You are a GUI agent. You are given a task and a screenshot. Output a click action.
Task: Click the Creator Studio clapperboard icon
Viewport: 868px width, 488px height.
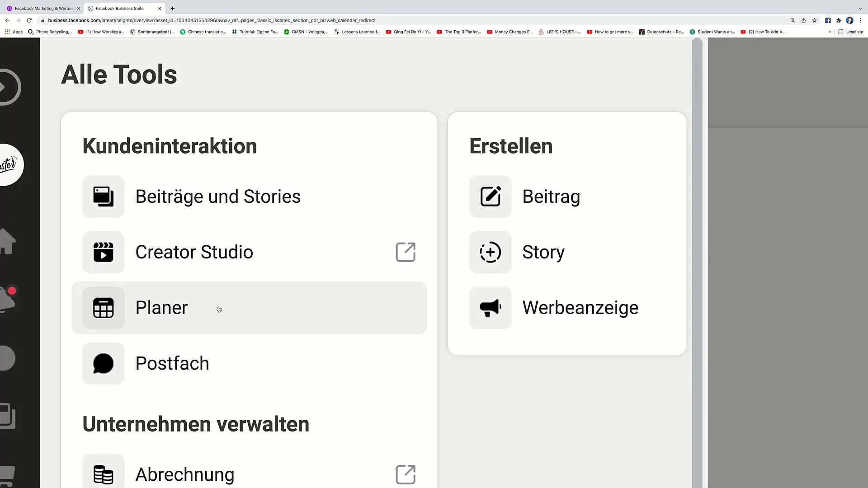coord(103,252)
